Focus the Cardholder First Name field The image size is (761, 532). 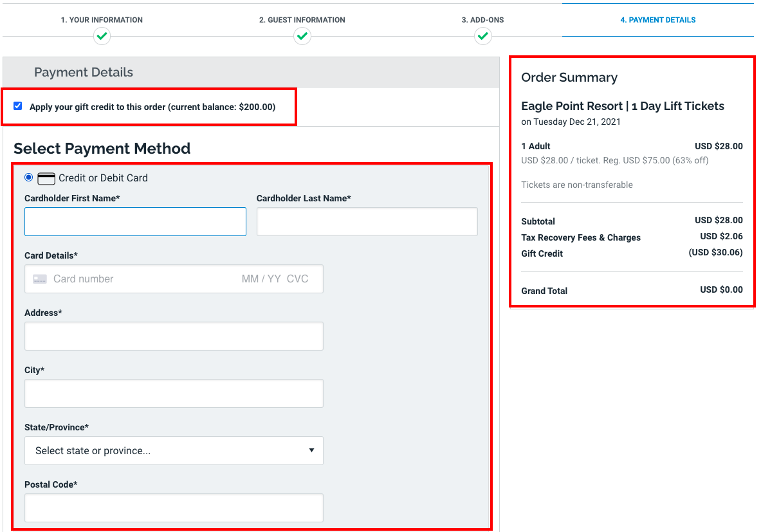coord(135,221)
